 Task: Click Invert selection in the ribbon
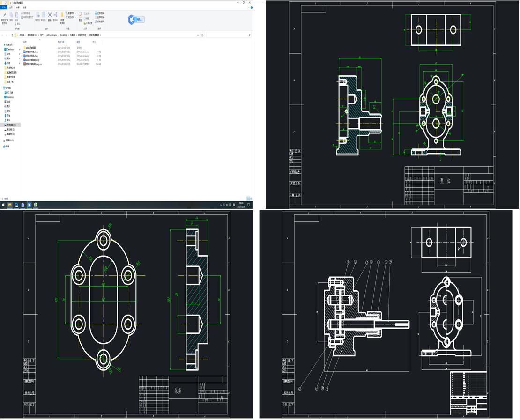point(99,22)
